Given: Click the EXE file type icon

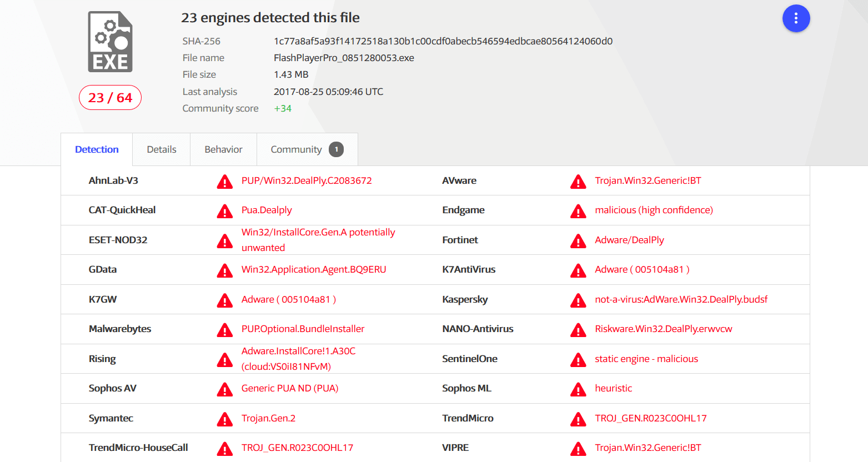Looking at the screenshot, I should [x=110, y=42].
